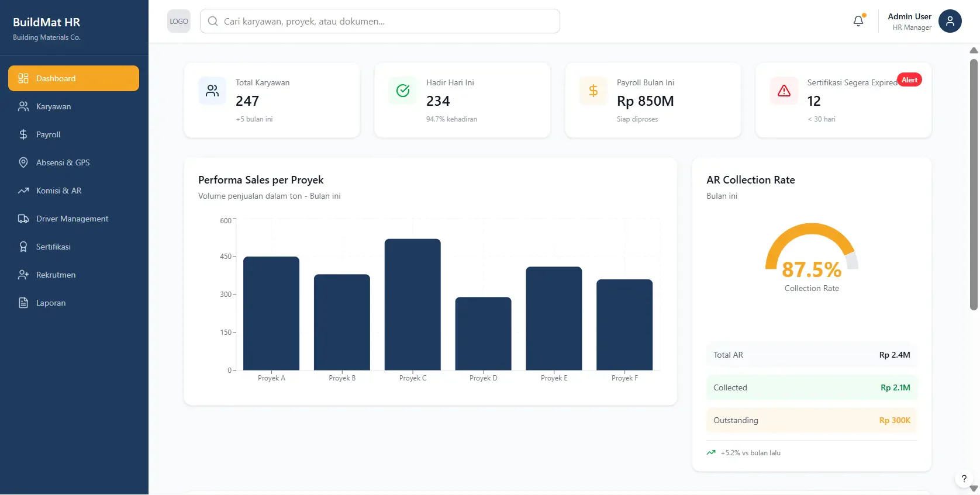This screenshot has width=980, height=495.
Task: Click the Proyek C bar in chart
Action: pos(413,304)
